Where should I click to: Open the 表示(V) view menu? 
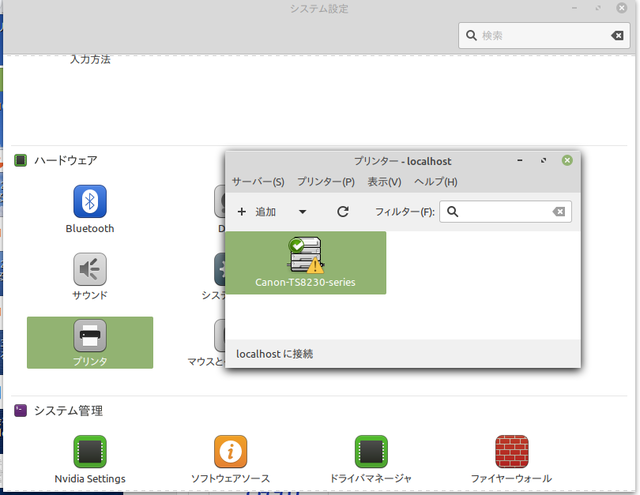pos(384,182)
